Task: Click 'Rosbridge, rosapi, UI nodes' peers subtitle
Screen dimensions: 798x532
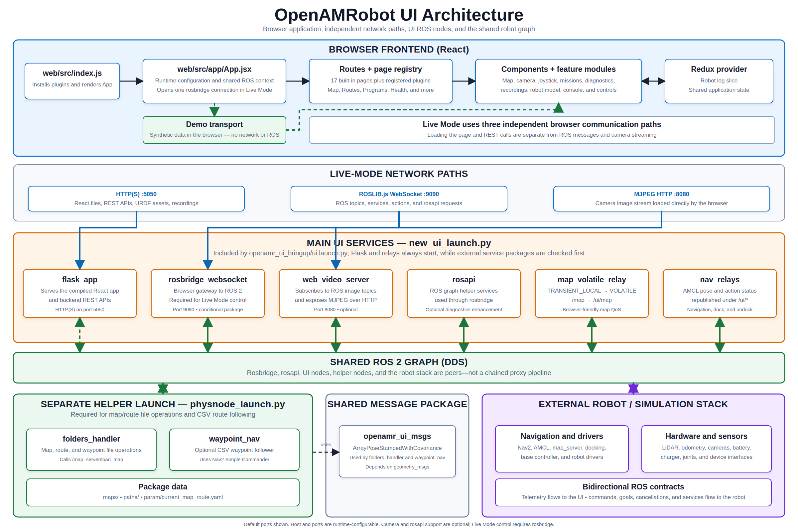Action: pyautogui.click(x=399, y=373)
